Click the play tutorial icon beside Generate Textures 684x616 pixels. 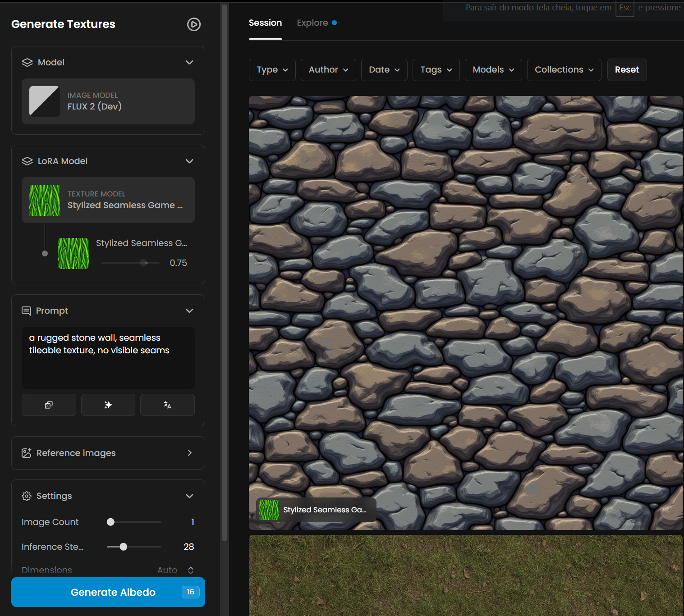point(194,24)
